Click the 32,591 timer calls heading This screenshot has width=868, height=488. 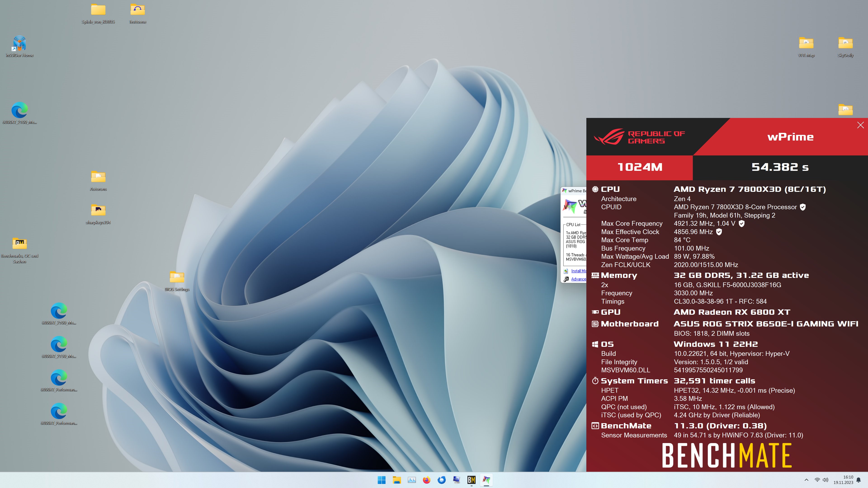point(714,381)
